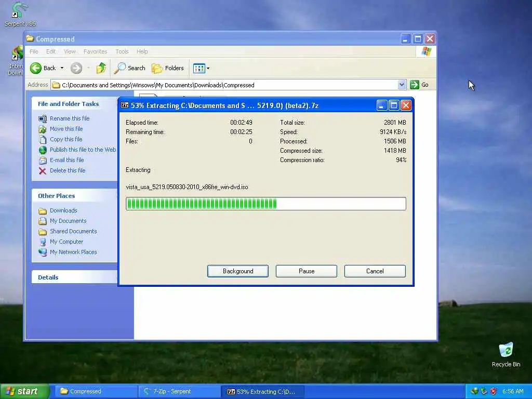This screenshot has width=532, height=399.
Task: Click the Publish to Web globe icon
Action: [x=43, y=150]
